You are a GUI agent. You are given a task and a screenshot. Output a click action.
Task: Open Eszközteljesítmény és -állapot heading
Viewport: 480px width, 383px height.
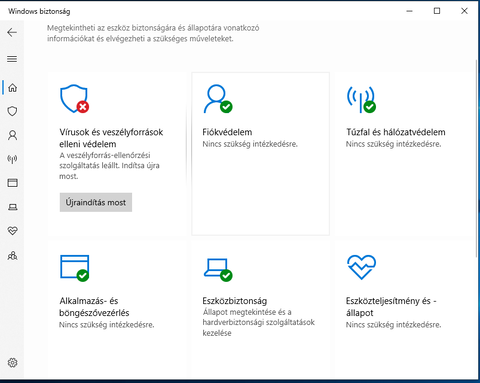(x=391, y=307)
